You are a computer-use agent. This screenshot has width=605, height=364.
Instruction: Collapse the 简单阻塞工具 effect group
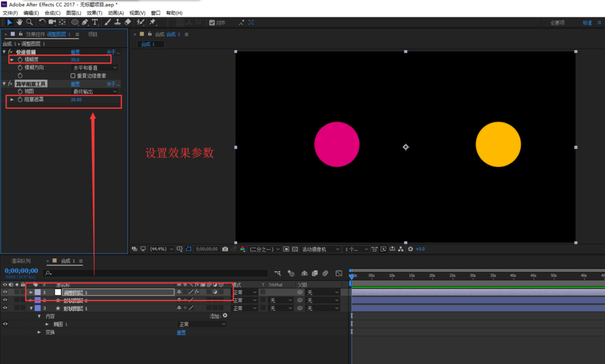coord(4,83)
